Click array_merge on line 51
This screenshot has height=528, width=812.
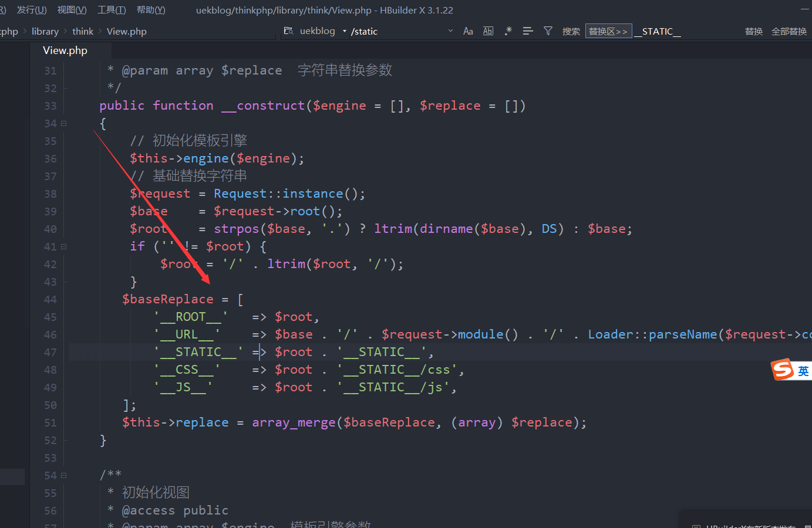click(294, 422)
